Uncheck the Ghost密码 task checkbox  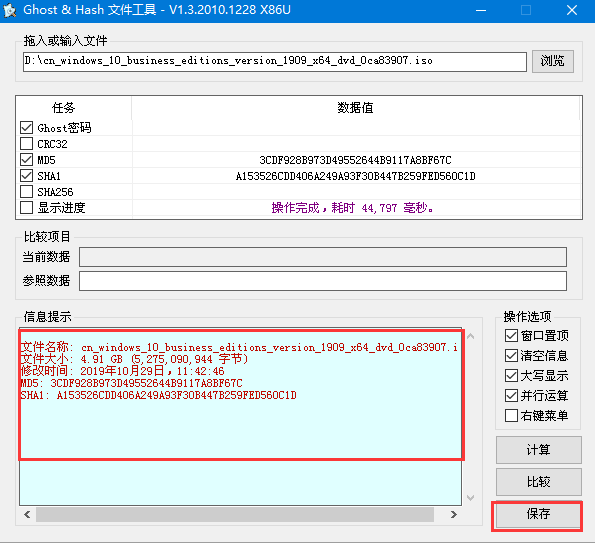pos(26,127)
